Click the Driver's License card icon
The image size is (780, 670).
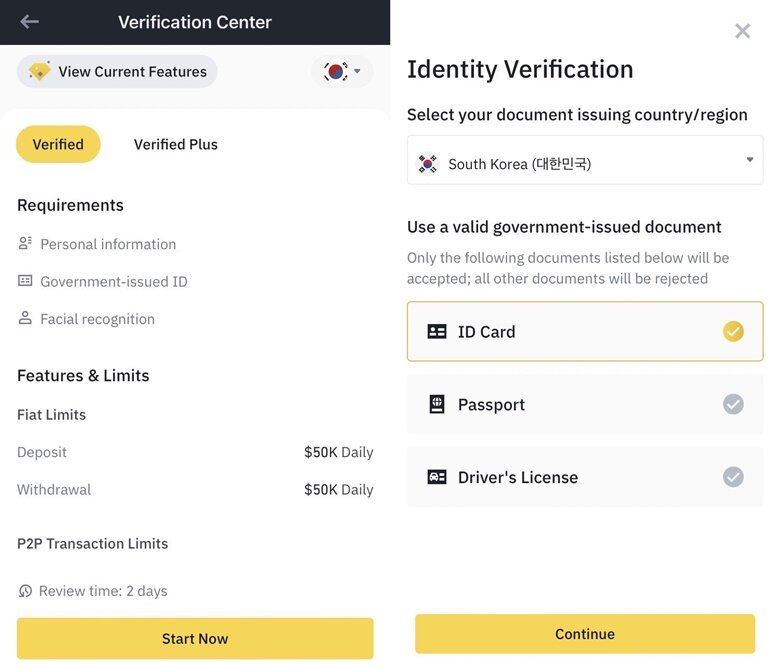point(437,477)
